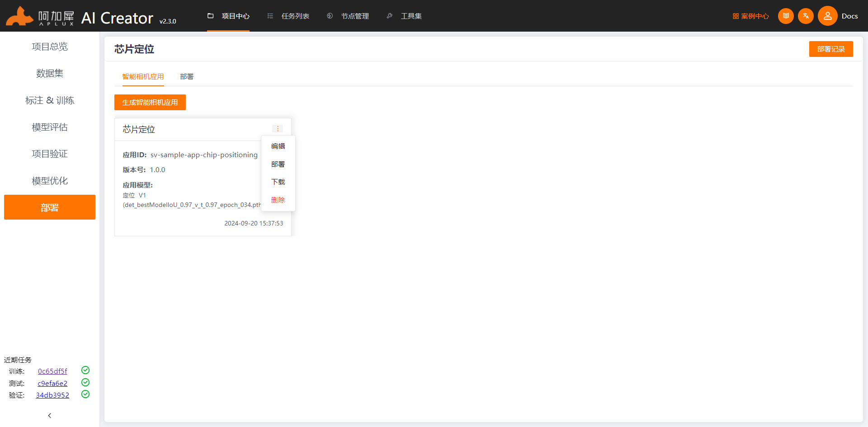Click the AI Creator title text
This screenshot has height=427, width=868.
[x=117, y=18]
